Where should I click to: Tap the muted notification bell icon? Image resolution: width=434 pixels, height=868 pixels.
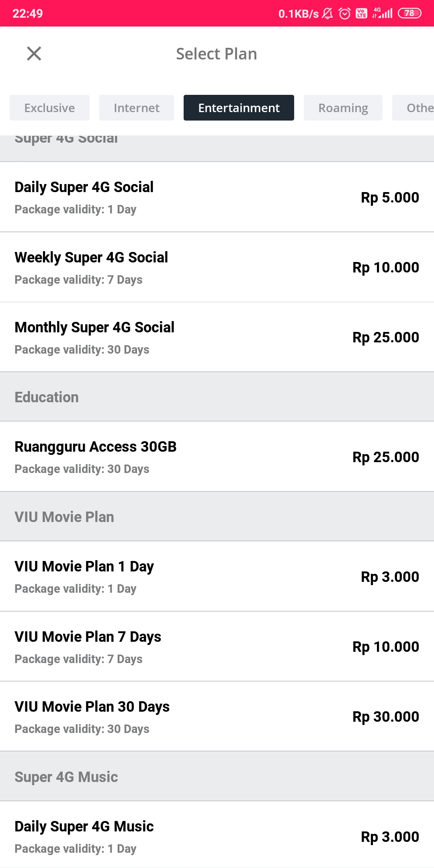[328, 14]
